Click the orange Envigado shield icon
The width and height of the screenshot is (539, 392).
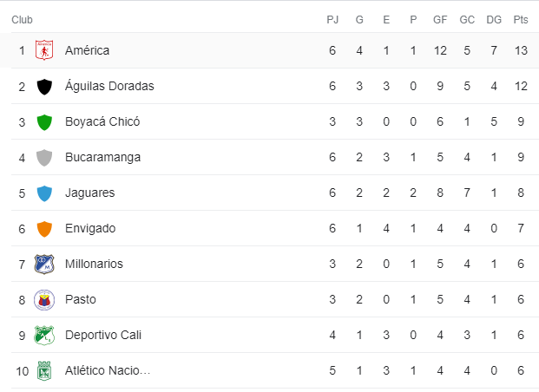click(x=44, y=229)
